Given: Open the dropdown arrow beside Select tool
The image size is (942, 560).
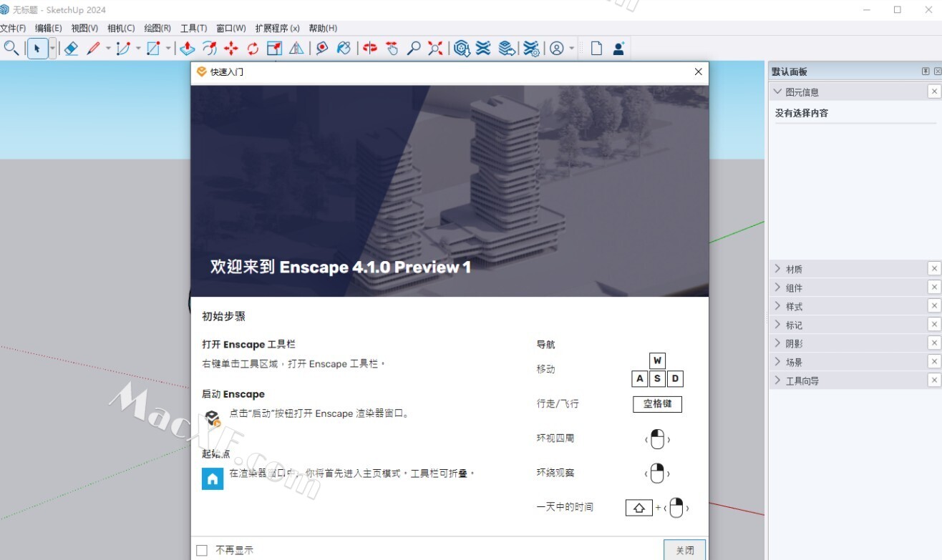Looking at the screenshot, I should tap(52, 48).
